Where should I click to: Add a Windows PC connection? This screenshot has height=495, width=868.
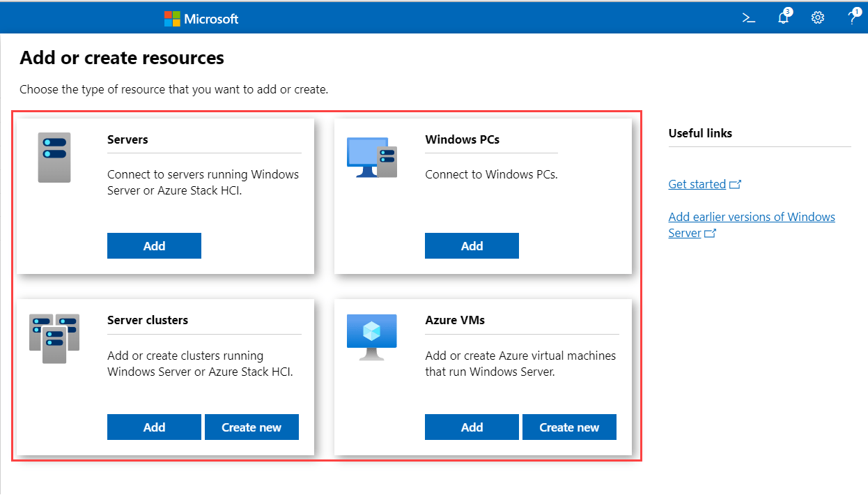[472, 245]
